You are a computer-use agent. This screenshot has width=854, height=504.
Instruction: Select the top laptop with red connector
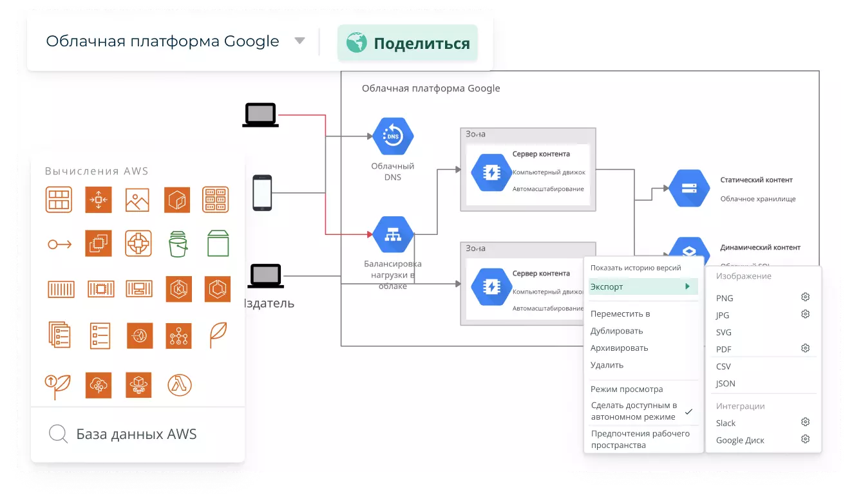[260, 115]
